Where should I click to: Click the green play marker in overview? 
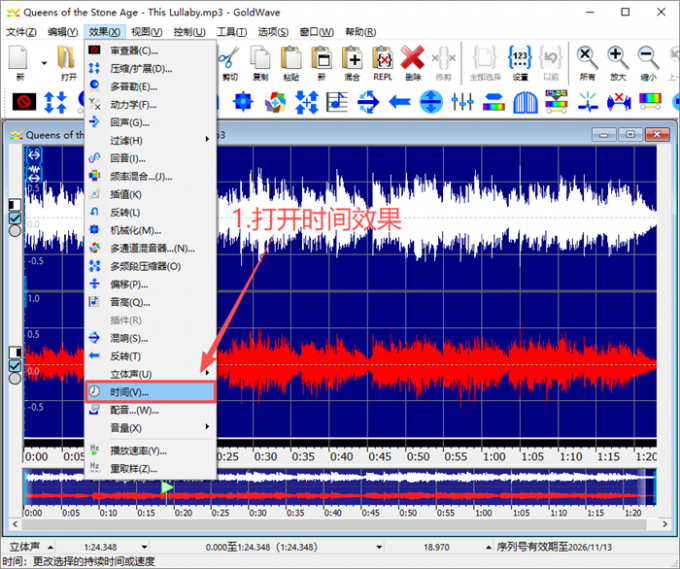tap(167, 487)
